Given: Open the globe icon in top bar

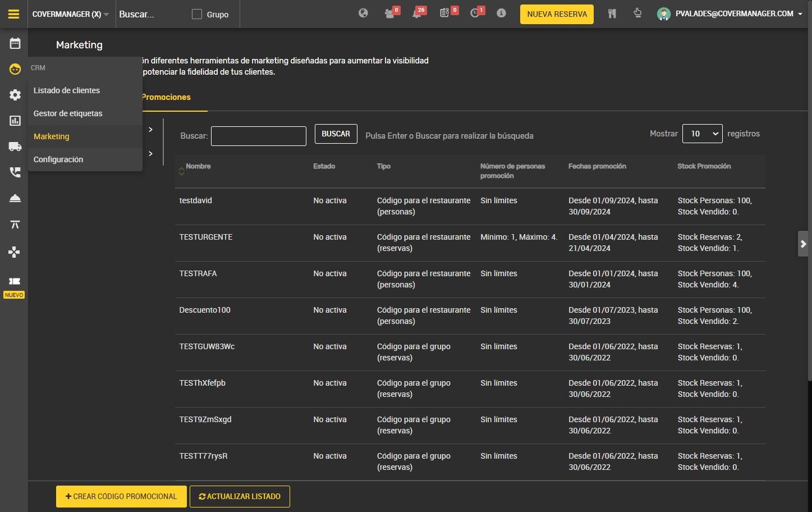Looking at the screenshot, I should click(364, 13).
